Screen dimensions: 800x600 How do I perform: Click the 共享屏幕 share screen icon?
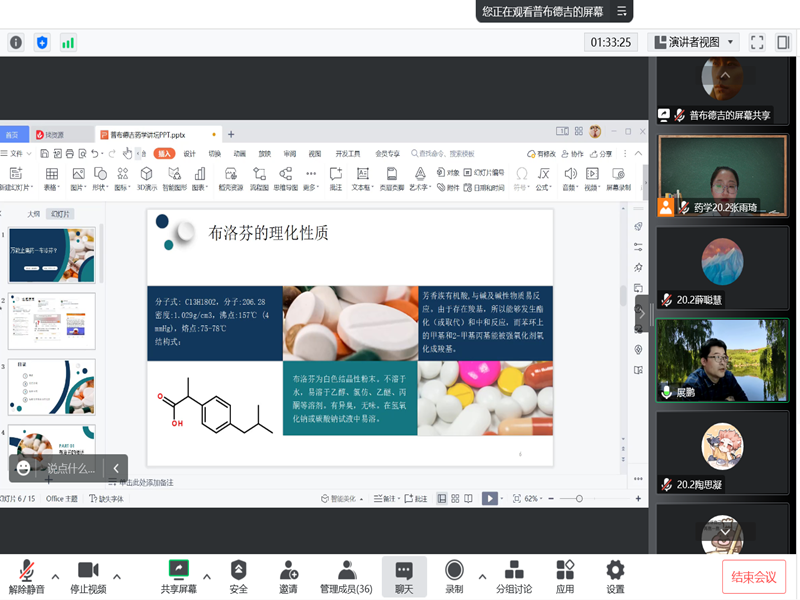(179, 575)
